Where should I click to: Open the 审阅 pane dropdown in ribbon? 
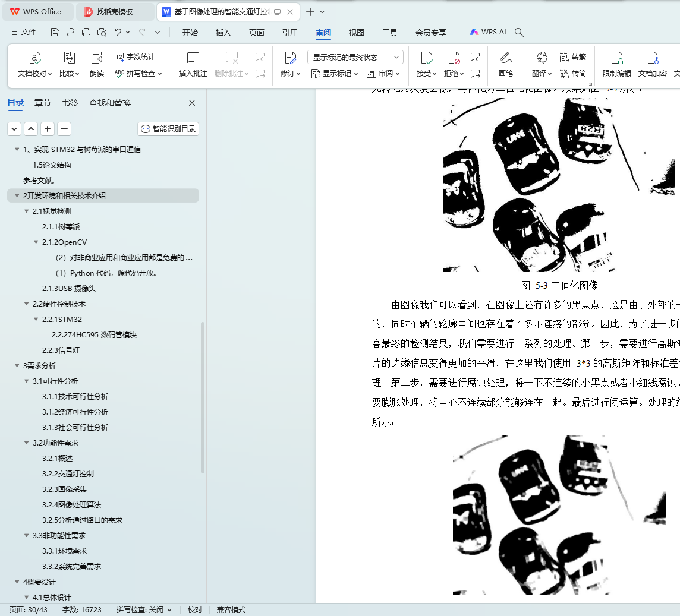(x=383, y=74)
